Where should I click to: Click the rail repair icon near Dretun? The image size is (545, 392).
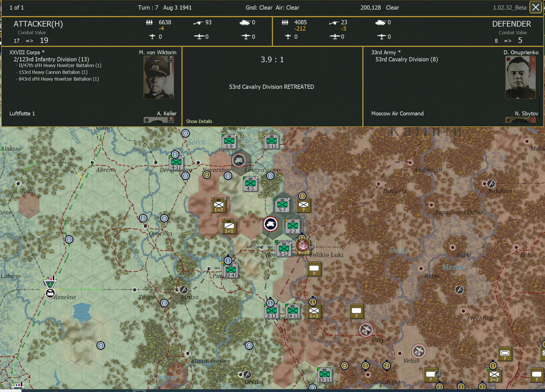coord(247,374)
